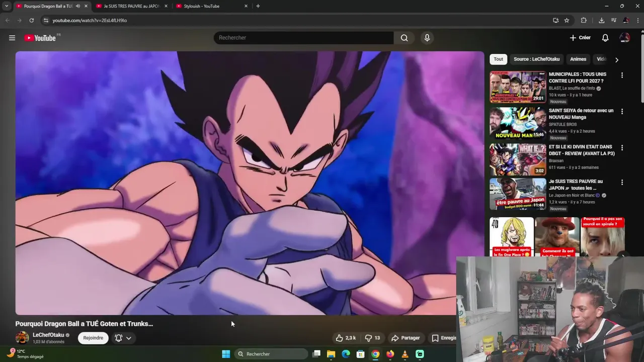644x362 pixels.
Task: Go back to previous page
Action: coord(7,20)
